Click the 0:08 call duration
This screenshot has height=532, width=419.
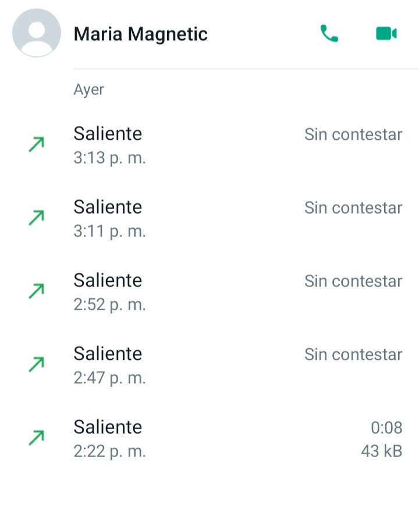tap(386, 427)
